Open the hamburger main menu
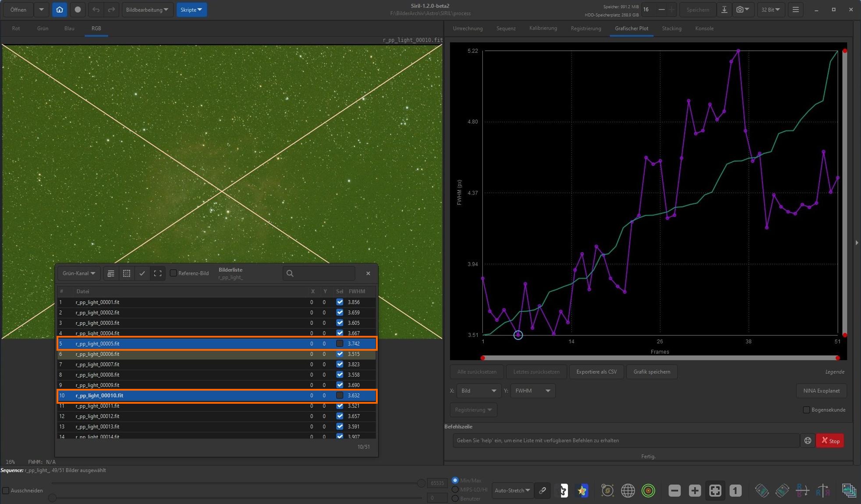861x504 pixels. 796,10
